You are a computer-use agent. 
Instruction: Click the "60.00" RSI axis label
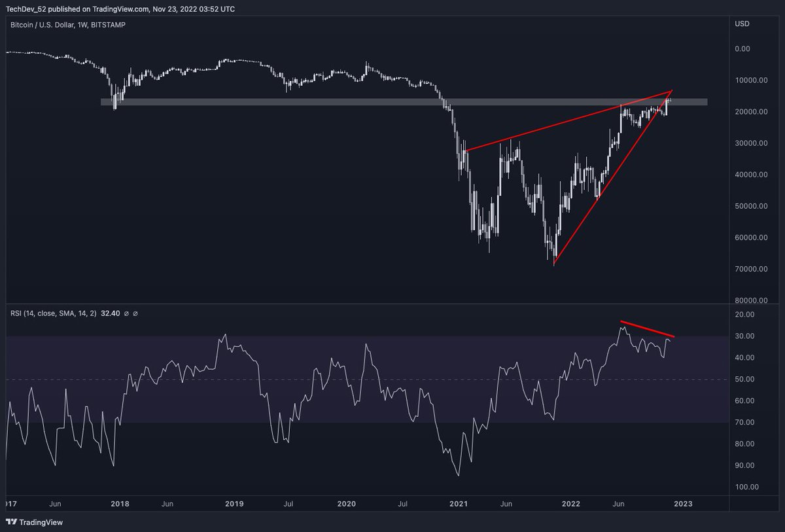[x=744, y=401]
